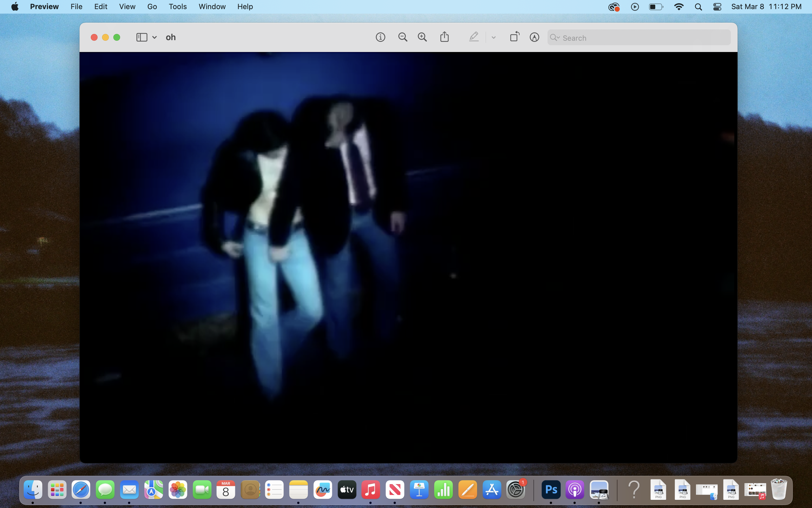Open Control Center in menu bar
Screen dimensions: 812x508
tap(717, 7)
